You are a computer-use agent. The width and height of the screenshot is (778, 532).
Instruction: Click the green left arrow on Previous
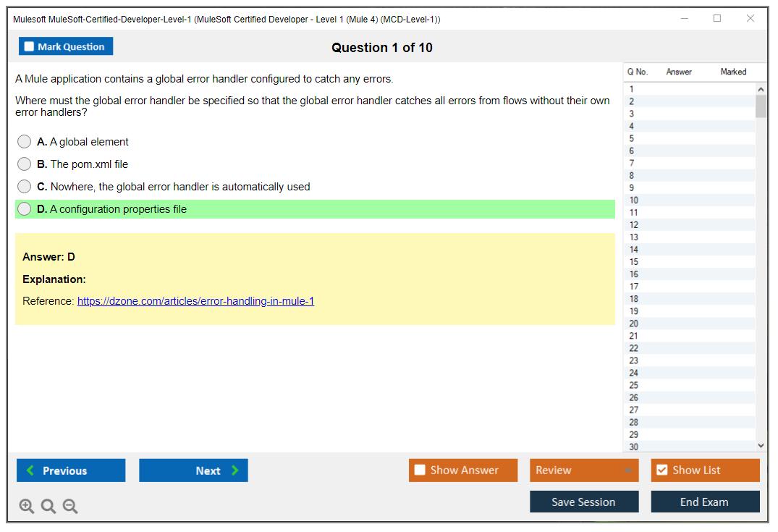pyautogui.click(x=30, y=470)
